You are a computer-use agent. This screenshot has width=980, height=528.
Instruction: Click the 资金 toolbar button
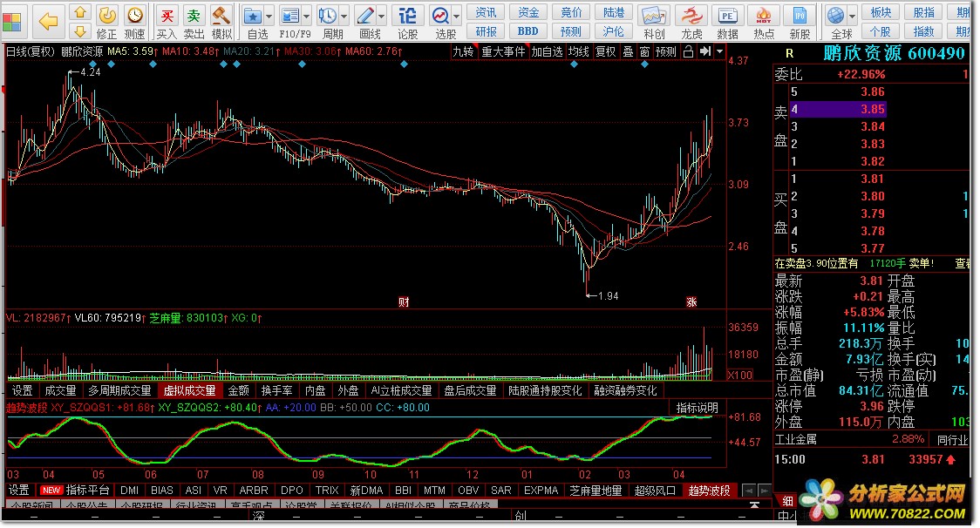coord(528,12)
